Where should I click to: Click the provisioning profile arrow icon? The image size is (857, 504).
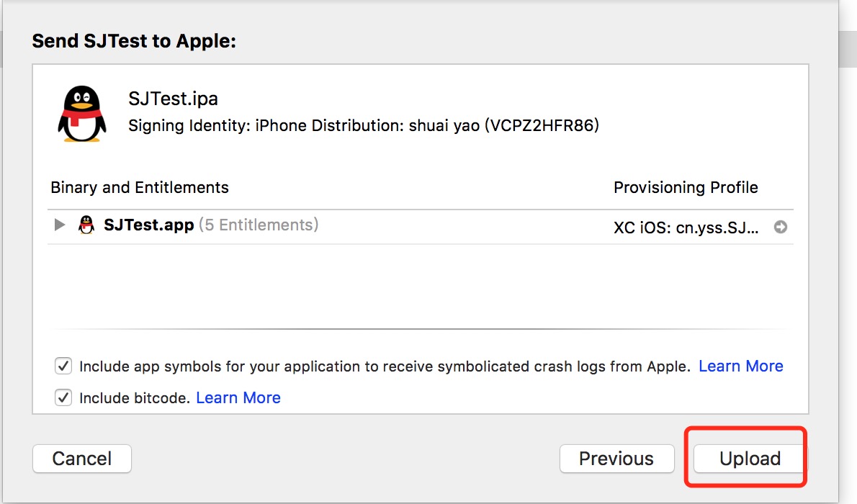(780, 227)
